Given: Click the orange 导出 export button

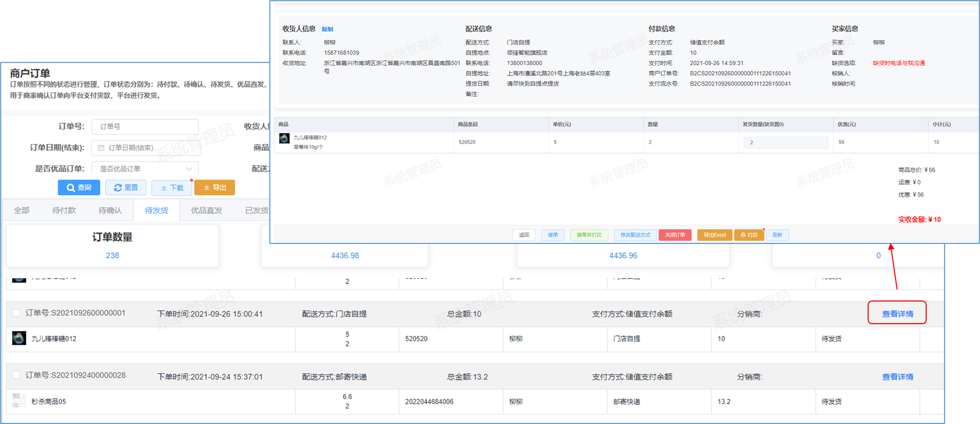Looking at the screenshot, I should (215, 187).
